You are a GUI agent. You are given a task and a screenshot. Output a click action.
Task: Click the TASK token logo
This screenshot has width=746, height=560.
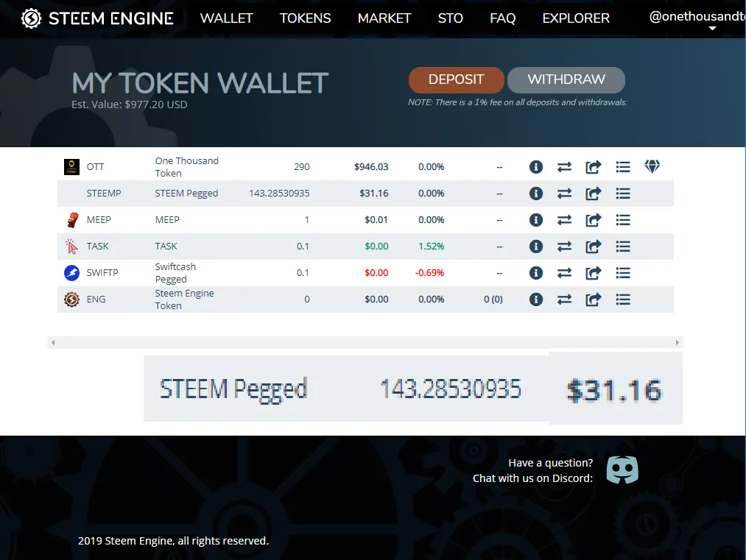pos(71,247)
